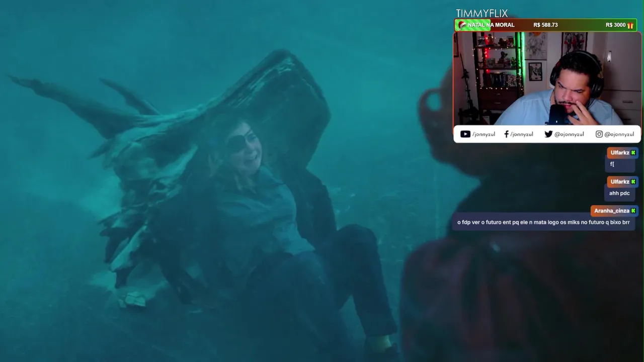Click the Facebook icon in the social bar

pyautogui.click(x=506, y=134)
